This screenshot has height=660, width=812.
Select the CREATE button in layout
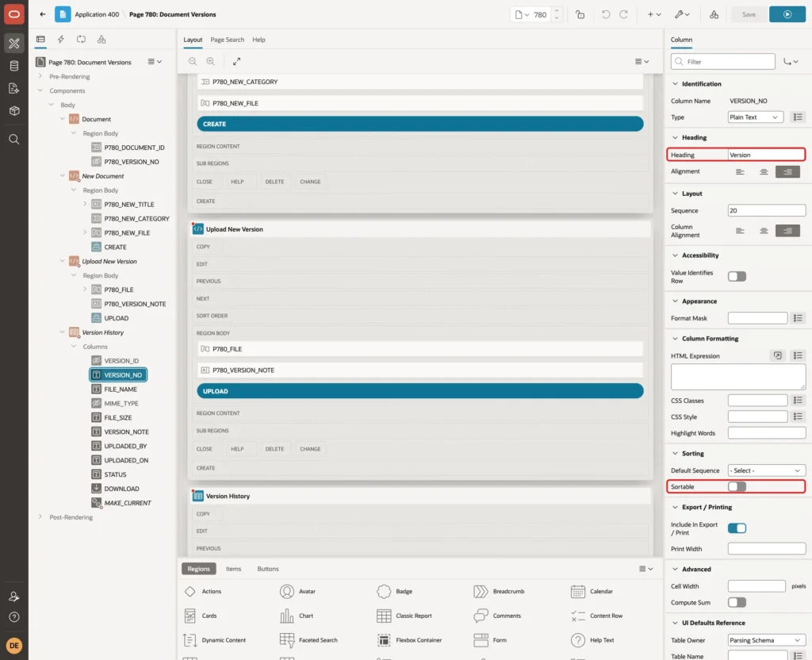[420, 124]
